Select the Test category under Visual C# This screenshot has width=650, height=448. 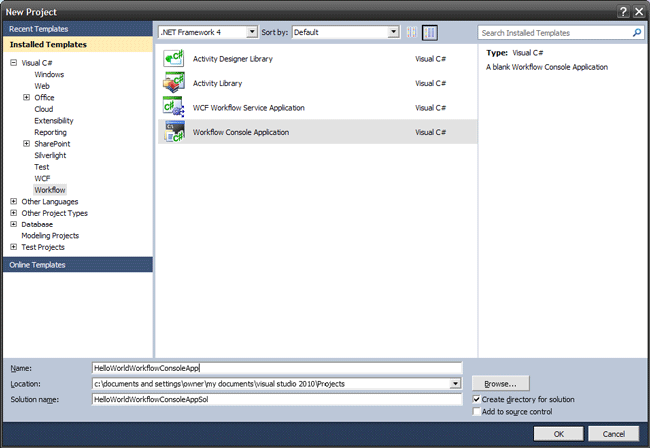tap(41, 167)
